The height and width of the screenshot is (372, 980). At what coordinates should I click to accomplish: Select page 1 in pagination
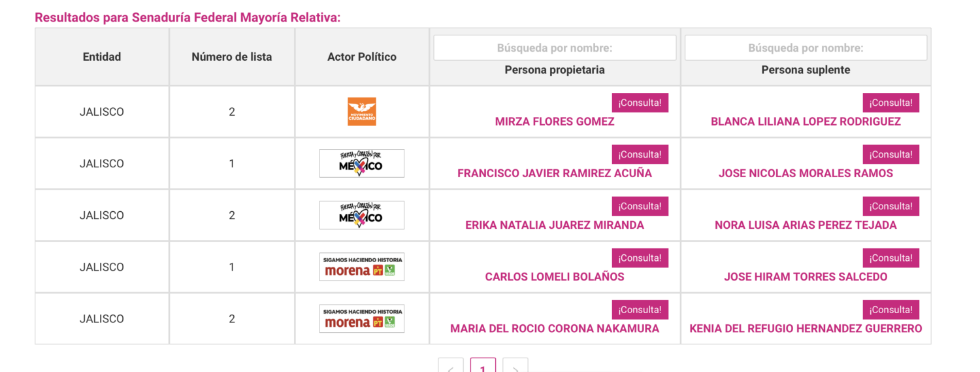tap(483, 367)
